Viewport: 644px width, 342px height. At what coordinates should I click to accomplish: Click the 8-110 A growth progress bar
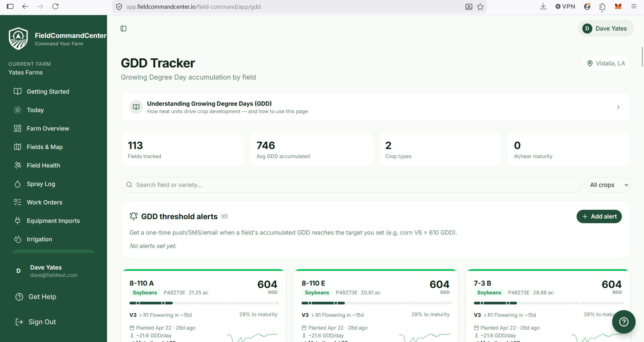[x=204, y=303]
